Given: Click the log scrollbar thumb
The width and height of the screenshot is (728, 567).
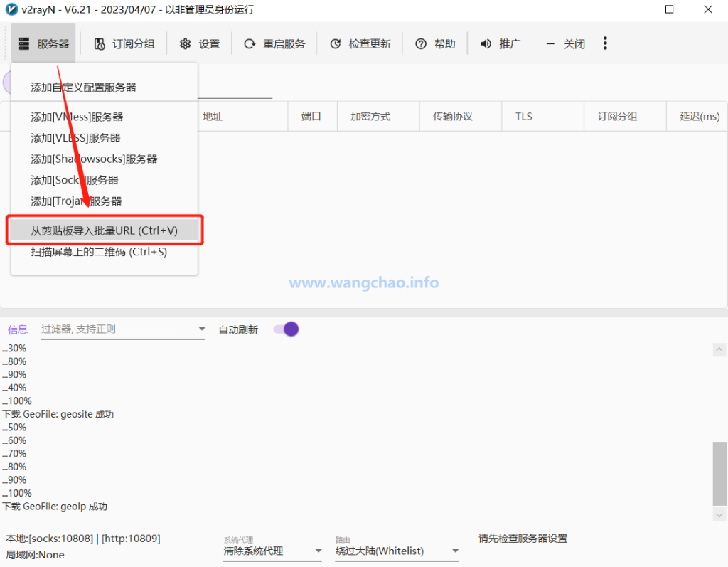Looking at the screenshot, I should [x=719, y=474].
